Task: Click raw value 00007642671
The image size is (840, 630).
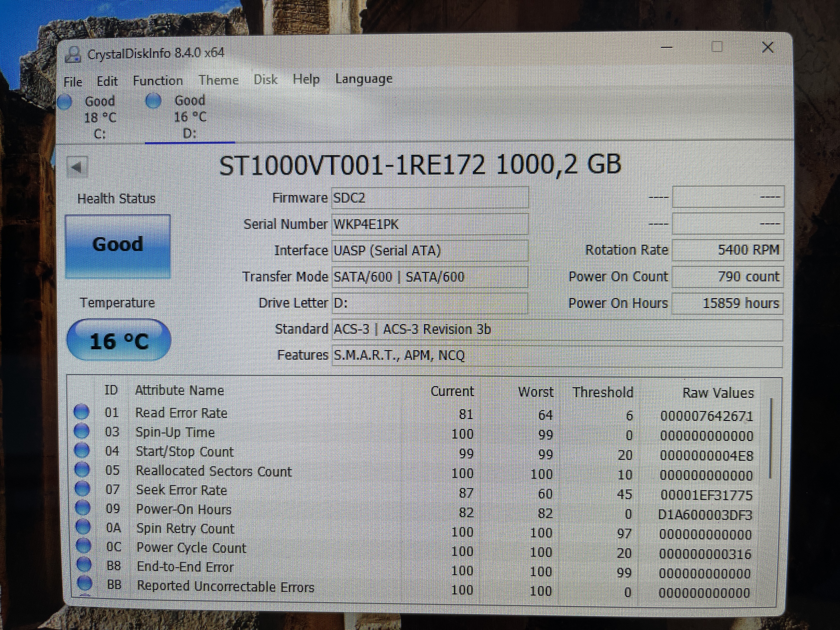Action: pos(706,416)
